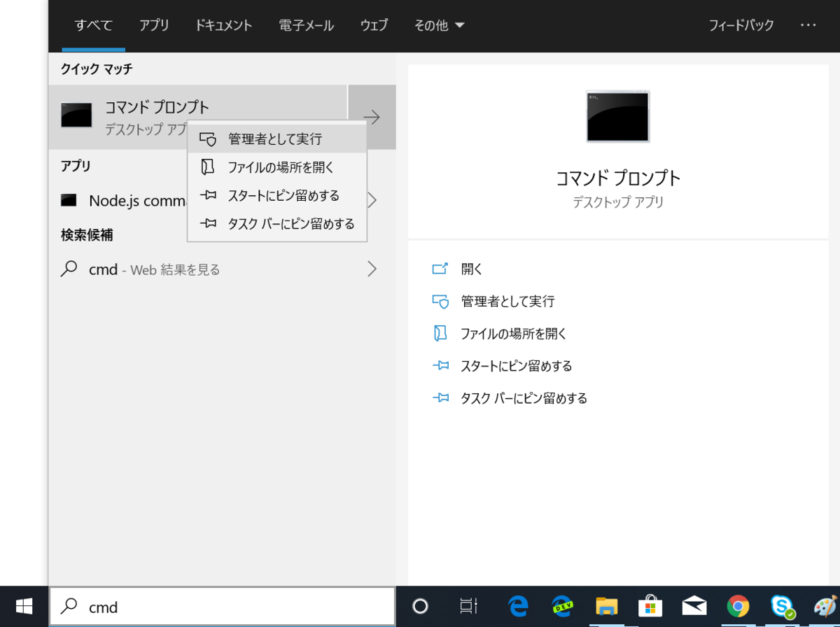
Task: Click the フィードバック button
Action: click(x=741, y=25)
